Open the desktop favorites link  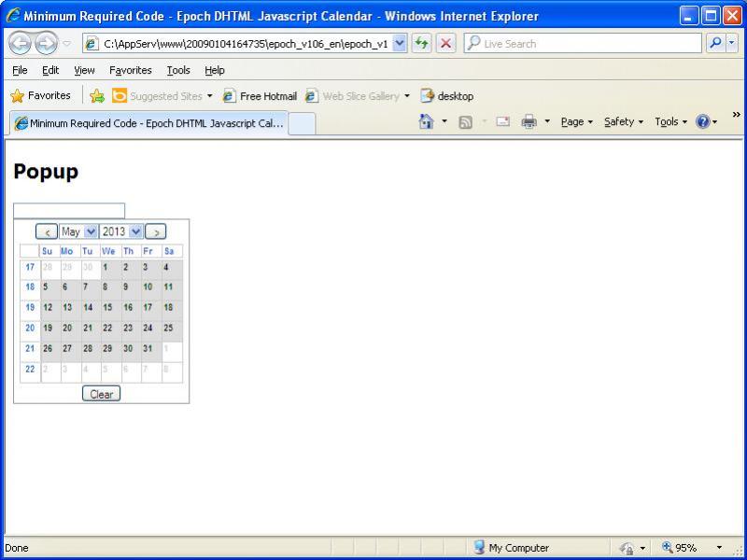(x=447, y=96)
